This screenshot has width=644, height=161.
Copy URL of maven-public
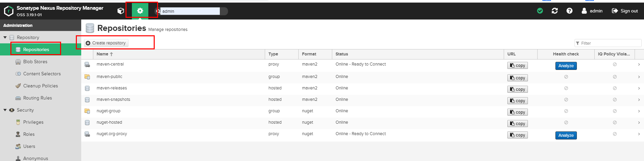[517, 78]
